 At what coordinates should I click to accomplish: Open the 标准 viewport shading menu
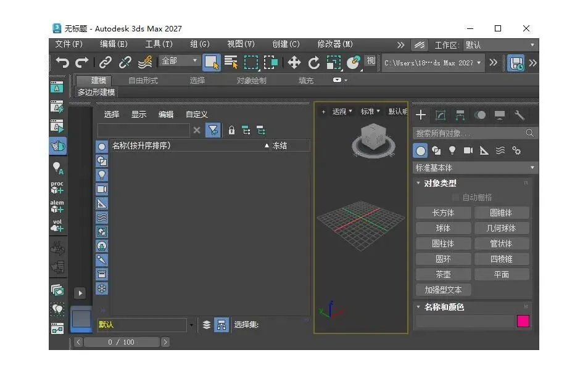tap(370, 112)
